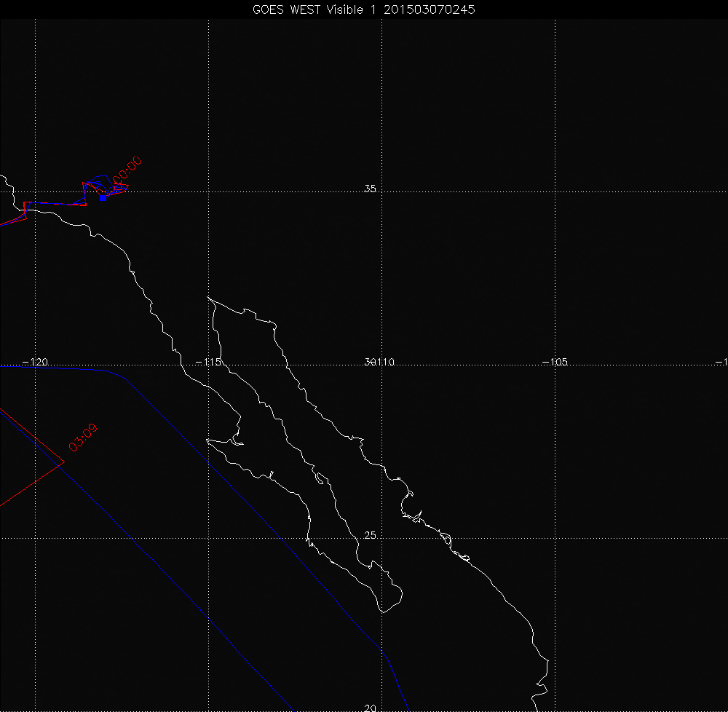Click the red 03:09 time label
The height and width of the screenshot is (712, 728).
tap(82, 438)
